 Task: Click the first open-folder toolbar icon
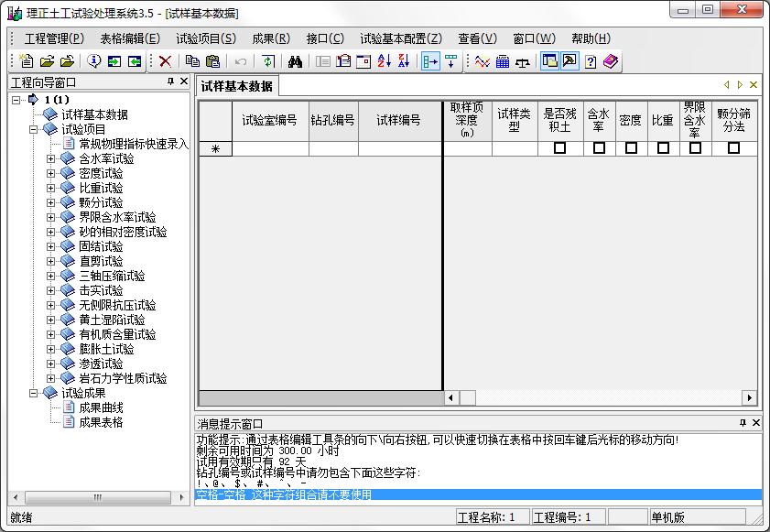pyautogui.click(x=47, y=61)
